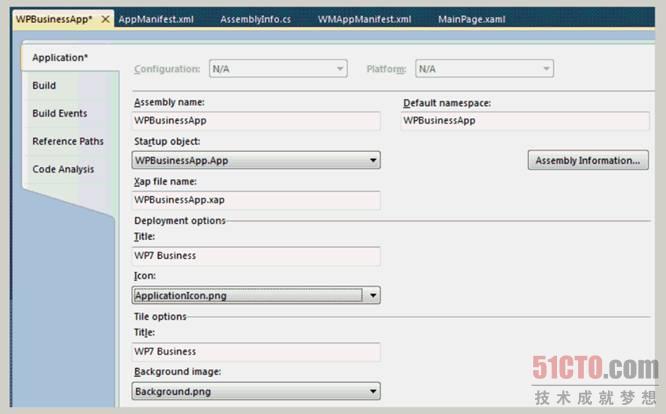Click the Deployment options Title field
666x414 pixels.
tap(256, 256)
